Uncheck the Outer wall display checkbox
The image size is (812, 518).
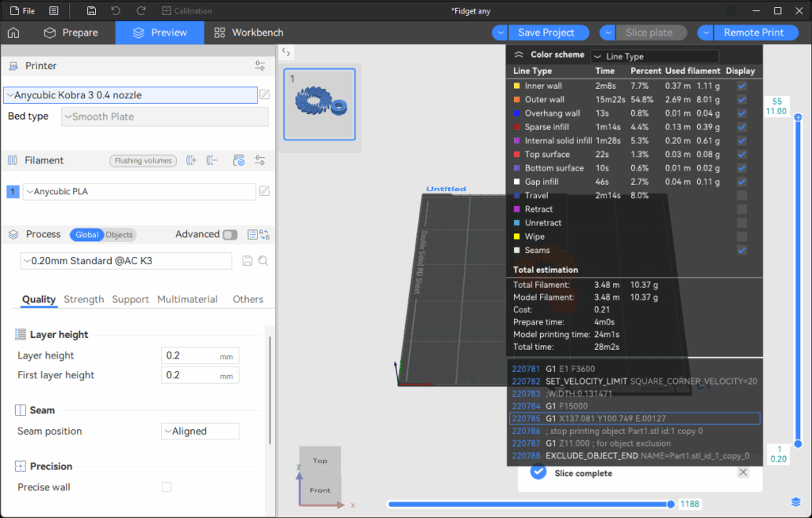point(741,99)
